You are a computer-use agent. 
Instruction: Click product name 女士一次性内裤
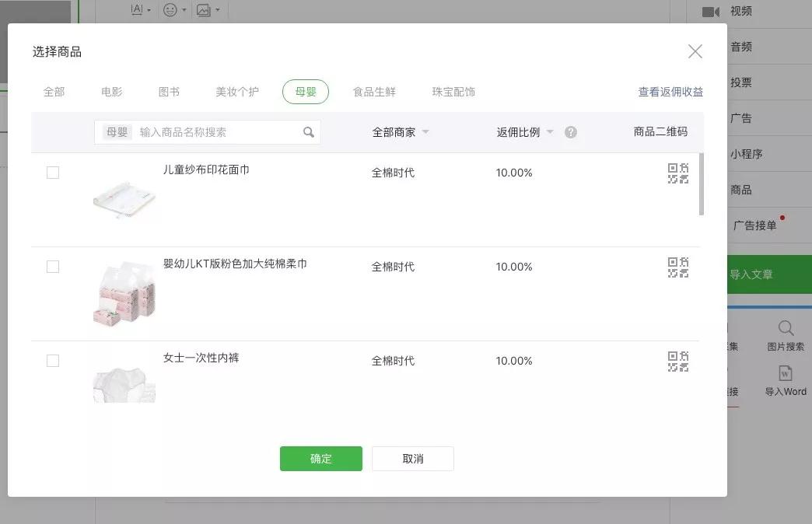(x=201, y=358)
